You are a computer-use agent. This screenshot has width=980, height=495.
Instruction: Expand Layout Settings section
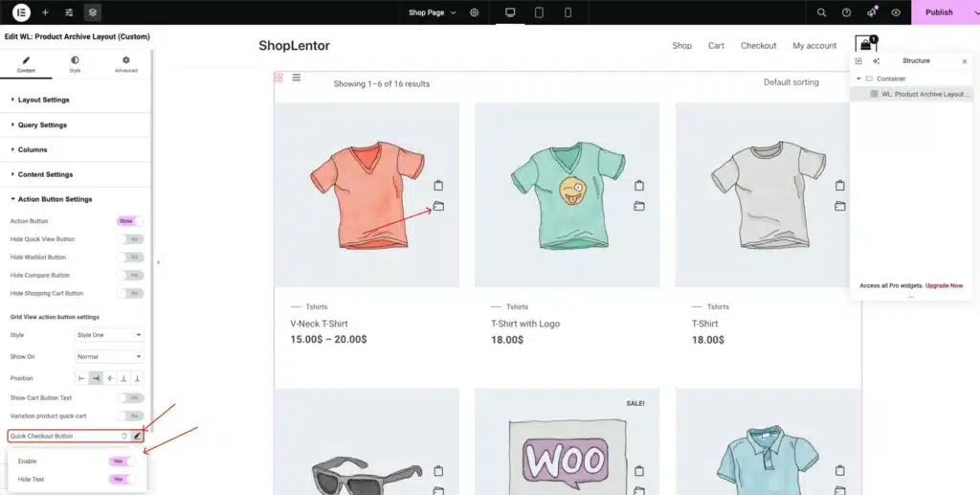75,100
